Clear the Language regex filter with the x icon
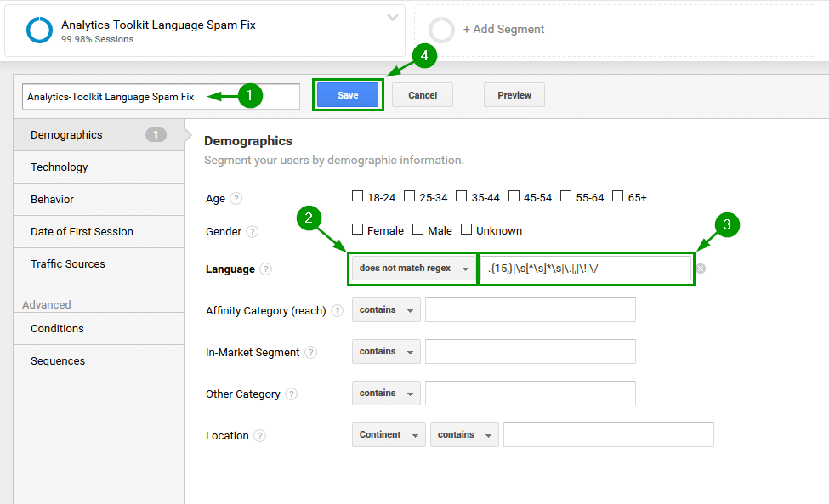This screenshot has height=504, width=829. pyautogui.click(x=701, y=269)
